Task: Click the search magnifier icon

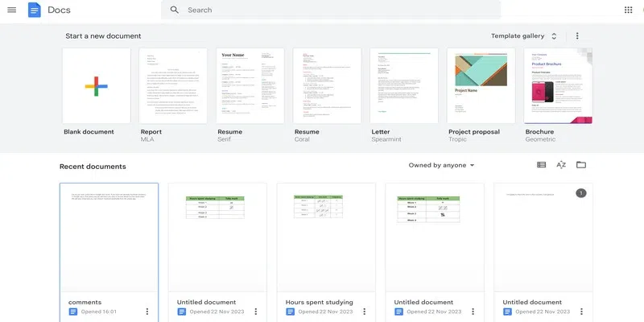Action: [x=175, y=10]
